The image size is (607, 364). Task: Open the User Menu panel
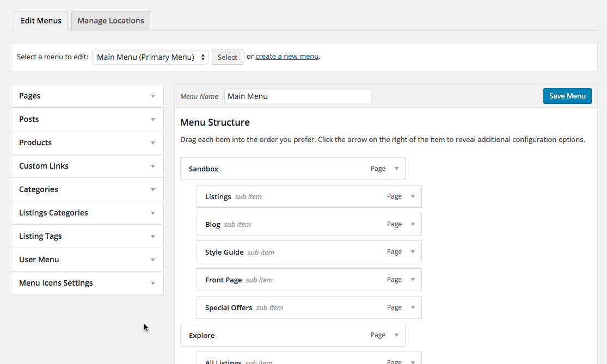[153, 260]
